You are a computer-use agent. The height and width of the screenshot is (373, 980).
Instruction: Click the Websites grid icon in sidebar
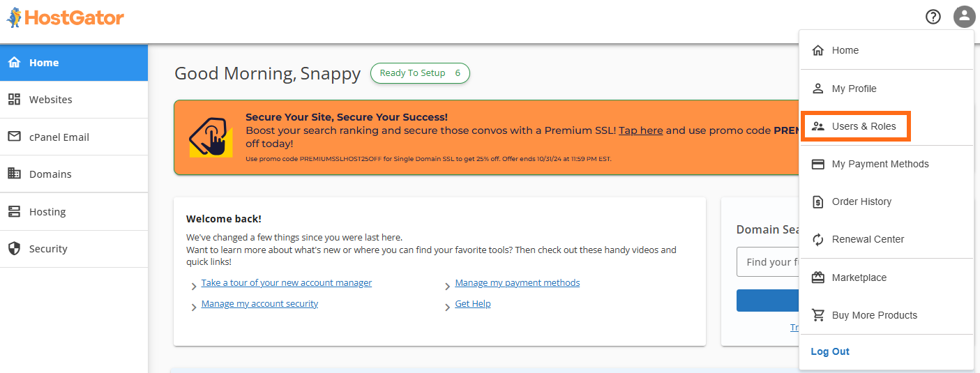[x=14, y=100]
